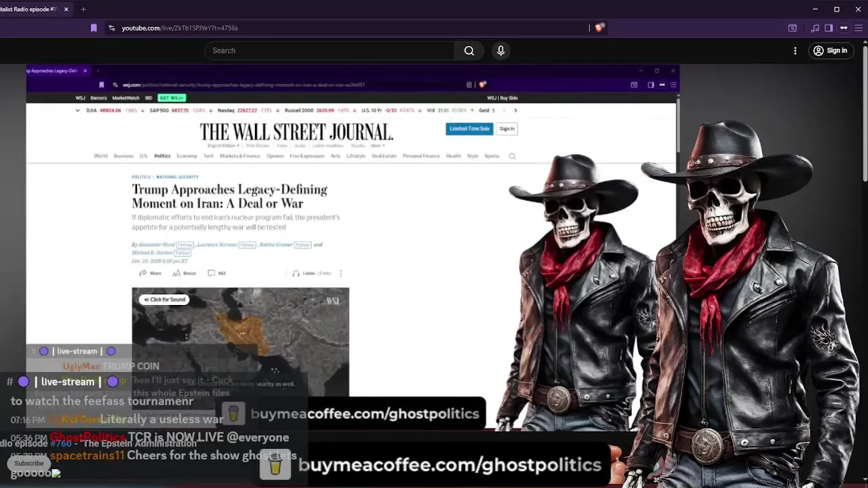
Task: Click the bookmark icon in the WSJ browser window
Action: tap(101, 85)
